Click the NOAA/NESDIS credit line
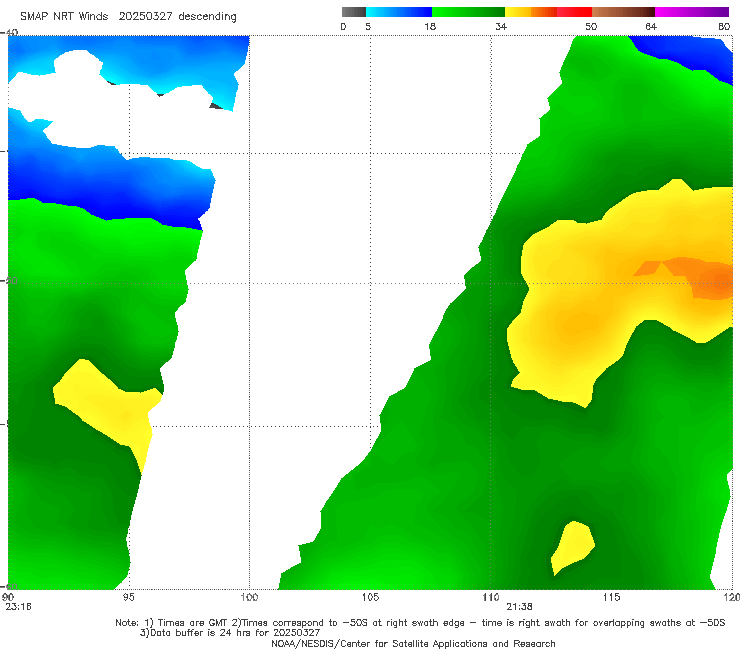This screenshot has width=740, height=650. point(413,644)
